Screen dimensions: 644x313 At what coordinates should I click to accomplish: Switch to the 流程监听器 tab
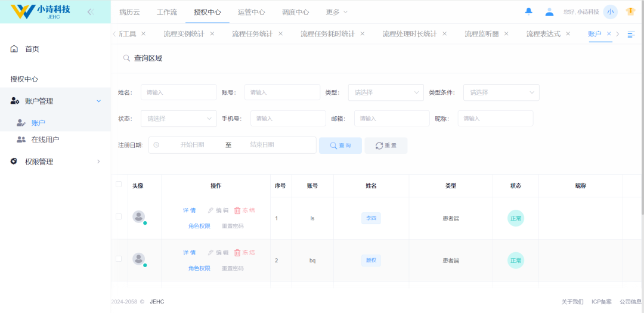tap(482, 34)
